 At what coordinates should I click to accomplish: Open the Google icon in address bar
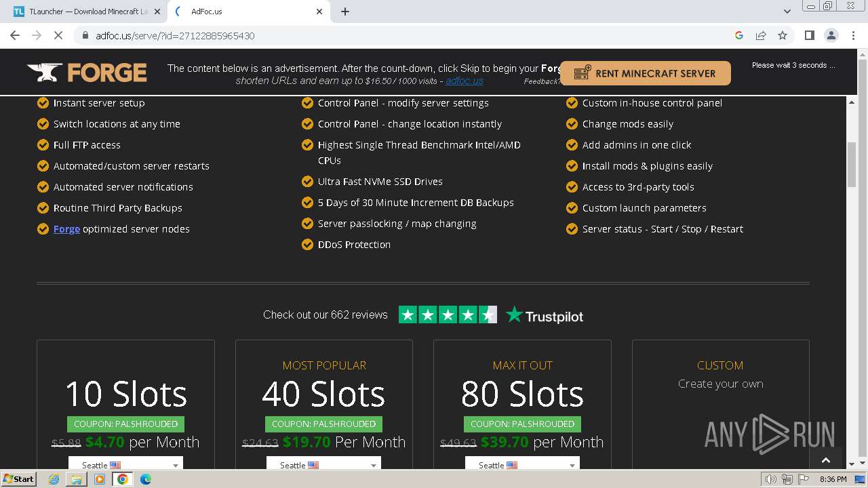739,35
